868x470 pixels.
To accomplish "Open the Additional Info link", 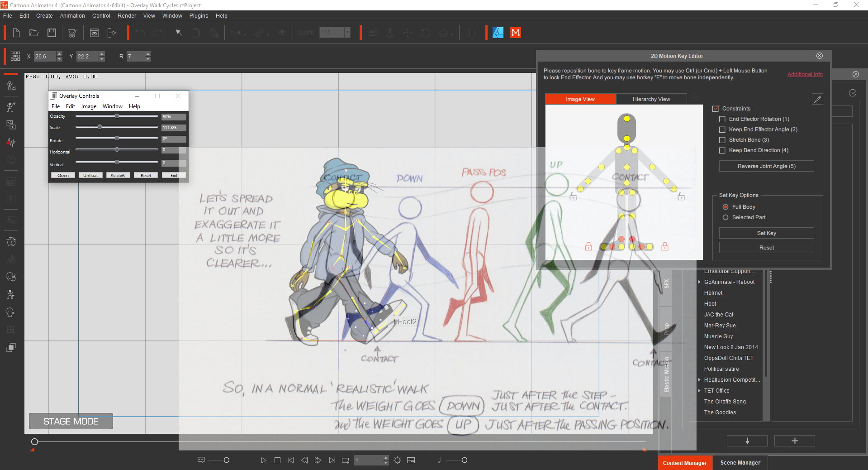I will [x=805, y=74].
